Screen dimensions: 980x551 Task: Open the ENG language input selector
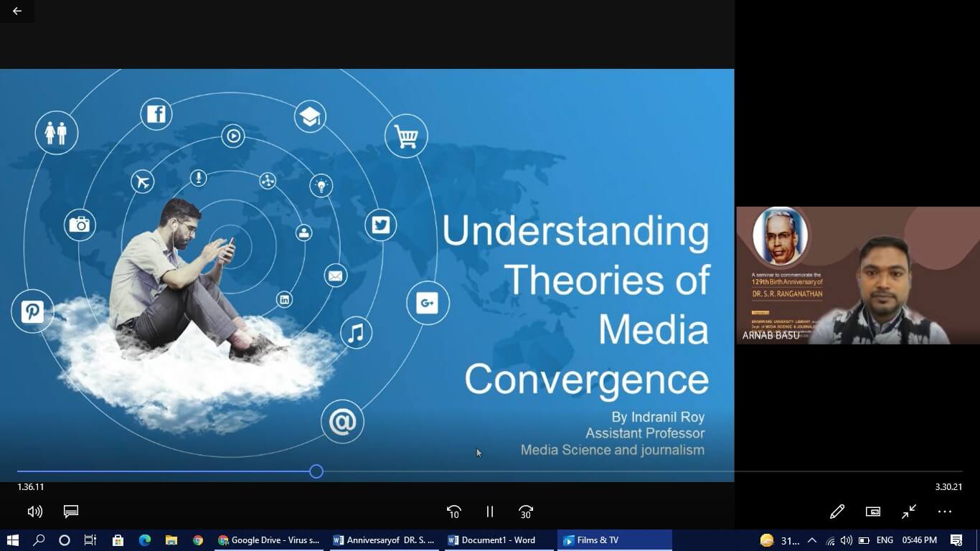885,540
